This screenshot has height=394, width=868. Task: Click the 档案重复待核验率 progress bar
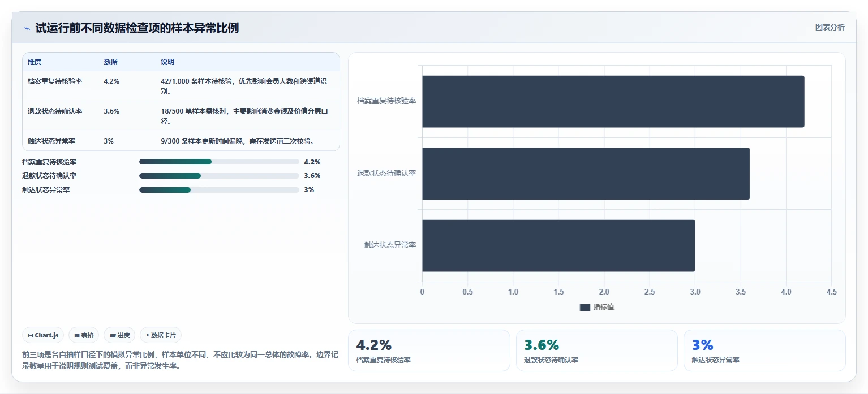point(219,162)
